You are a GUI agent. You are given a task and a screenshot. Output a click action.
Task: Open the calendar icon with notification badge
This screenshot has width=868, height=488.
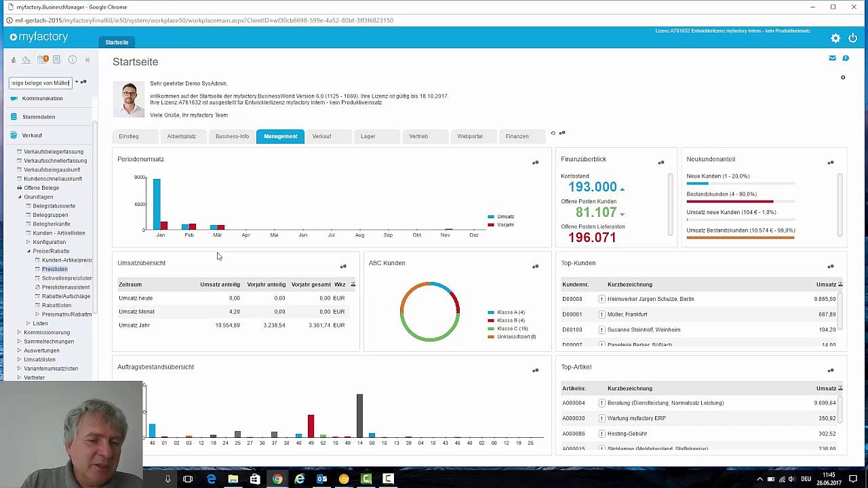click(x=43, y=60)
